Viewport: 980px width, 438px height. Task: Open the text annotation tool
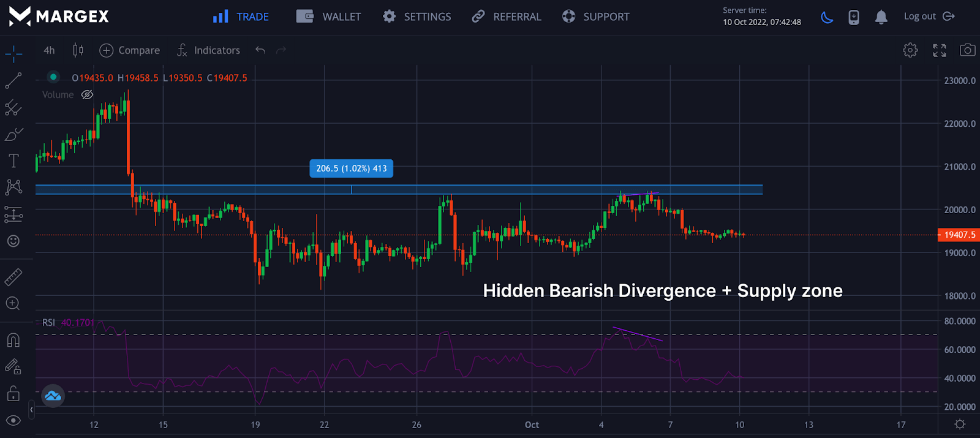pyautogui.click(x=13, y=160)
